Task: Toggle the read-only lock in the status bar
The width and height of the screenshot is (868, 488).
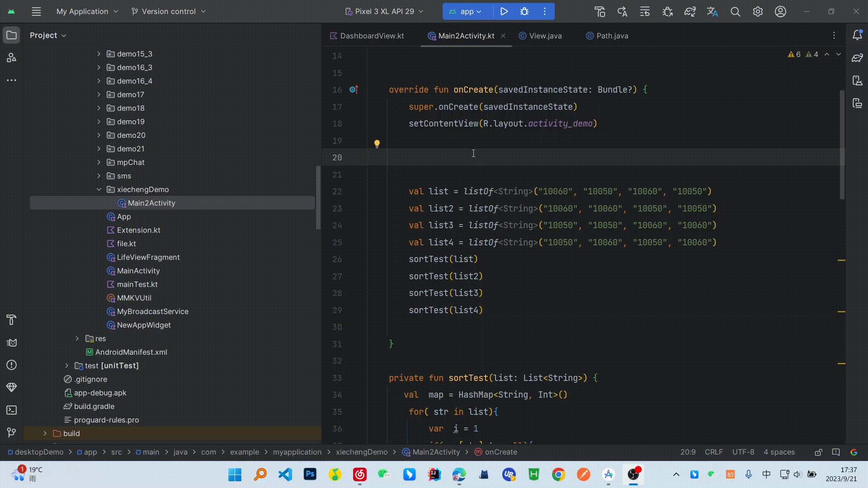Action: click(x=818, y=452)
